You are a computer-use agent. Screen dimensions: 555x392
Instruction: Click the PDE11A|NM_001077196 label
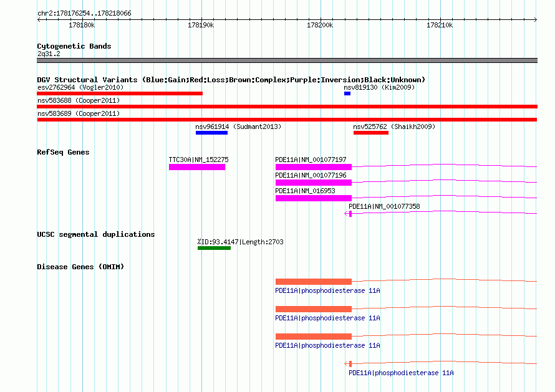pos(311,176)
